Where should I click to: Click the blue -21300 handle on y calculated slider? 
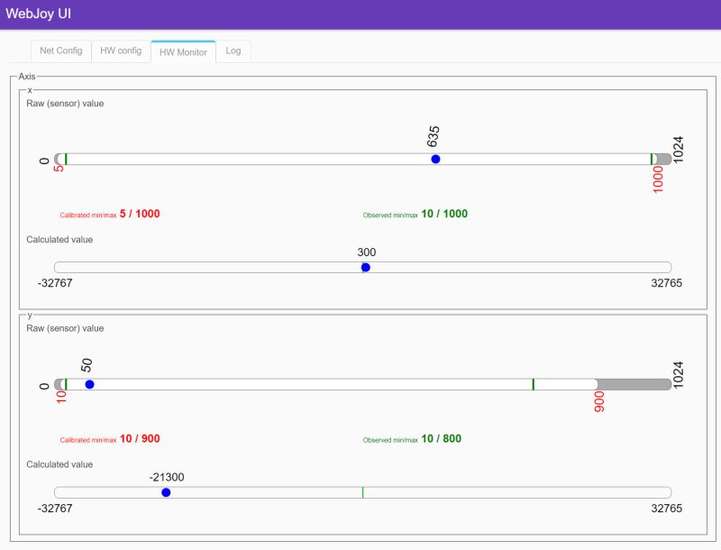coord(166,493)
